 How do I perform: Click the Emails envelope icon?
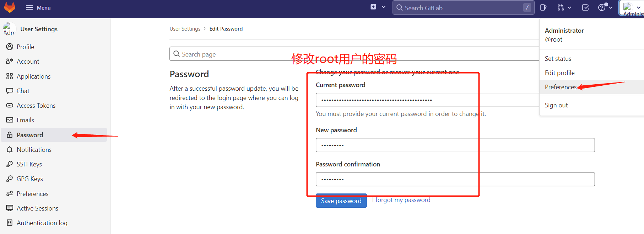[10, 120]
